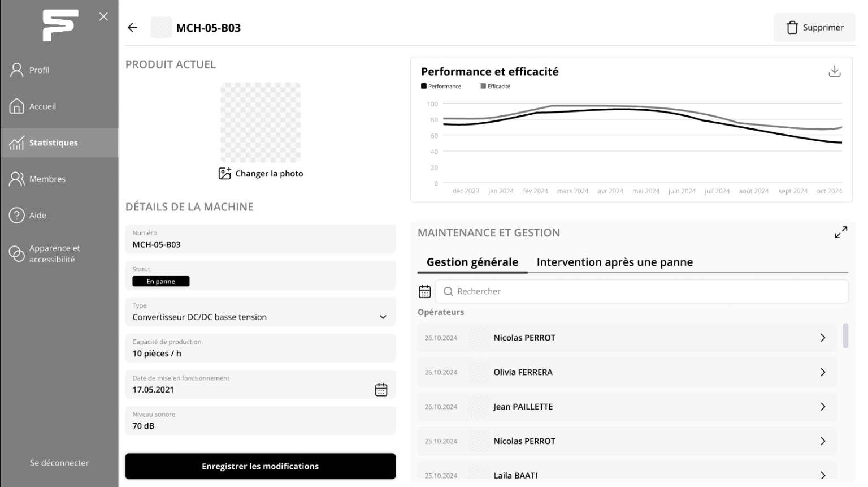Viewport: 868px width, 487px height.
Task: Open Olivia FERRERA entry details
Action: pos(822,372)
